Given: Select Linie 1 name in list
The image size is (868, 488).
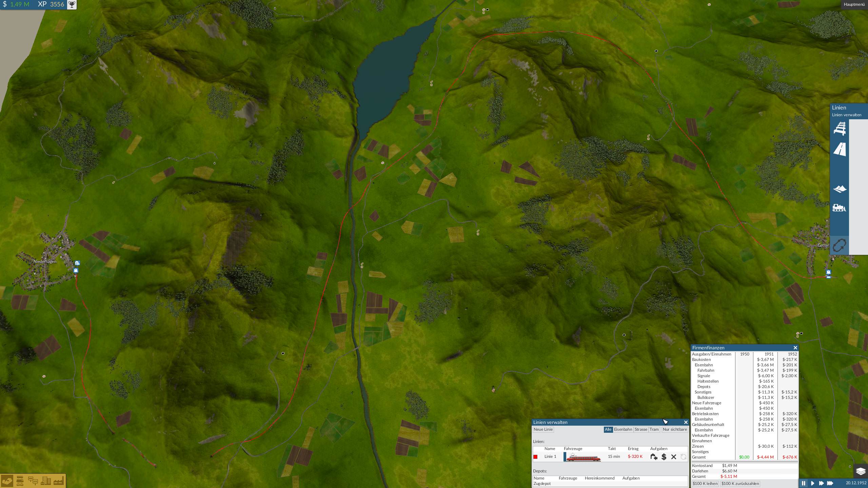Looking at the screenshot, I should pos(550,456).
